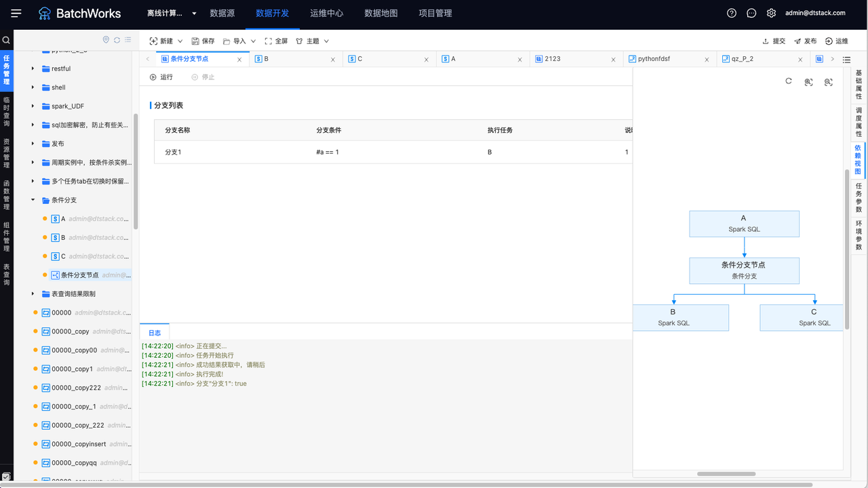Collapse the 条件分支 folder

click(33, 200)
